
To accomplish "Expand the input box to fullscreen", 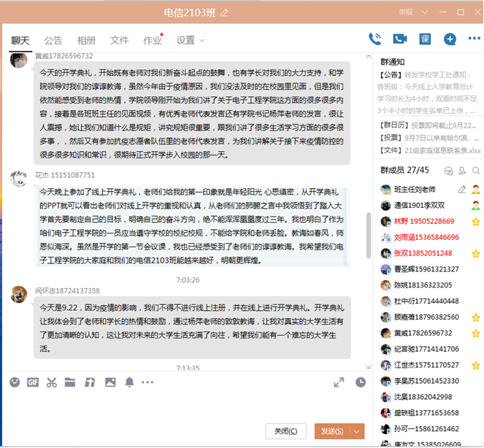I will tap(339, 382).
